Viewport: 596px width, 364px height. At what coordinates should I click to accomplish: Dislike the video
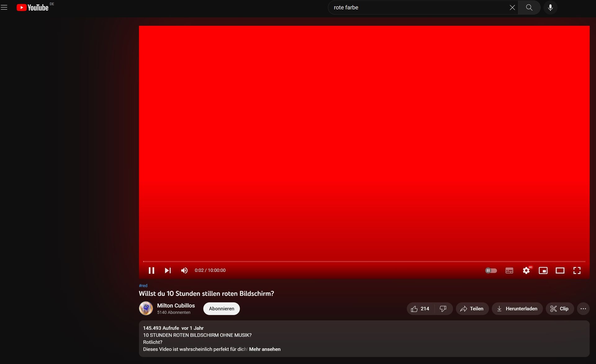(x=443, y=309)
